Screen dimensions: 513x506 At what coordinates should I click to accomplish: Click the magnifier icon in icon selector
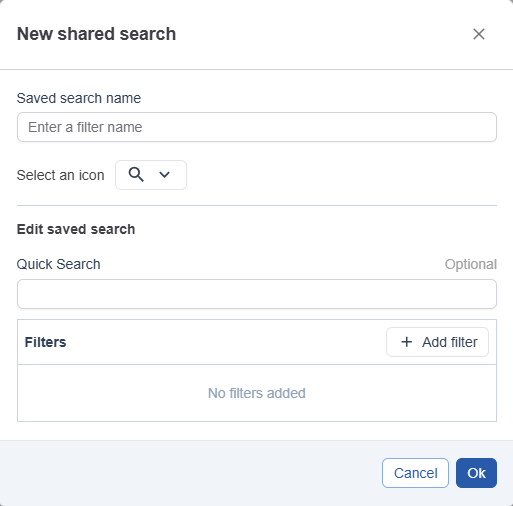point(136,175)
